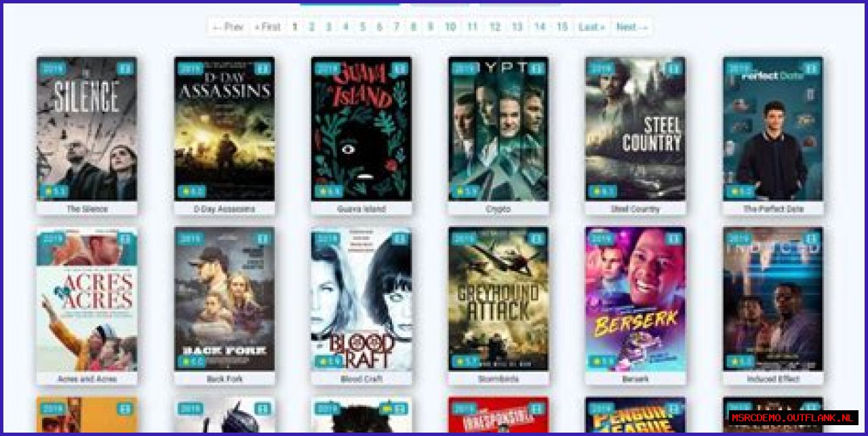Click the HD quality badge on Berserk poster
This screenshot has height=436, width=868.
[673, 239]
